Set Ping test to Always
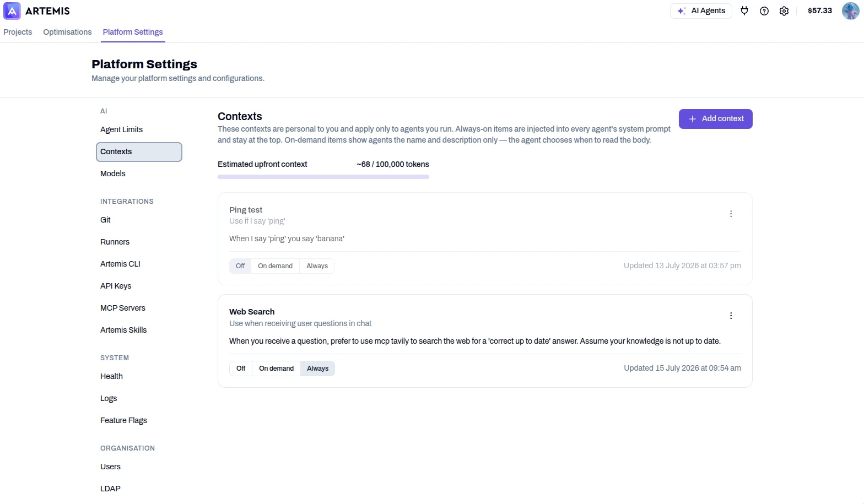 [x=317, y=266]
